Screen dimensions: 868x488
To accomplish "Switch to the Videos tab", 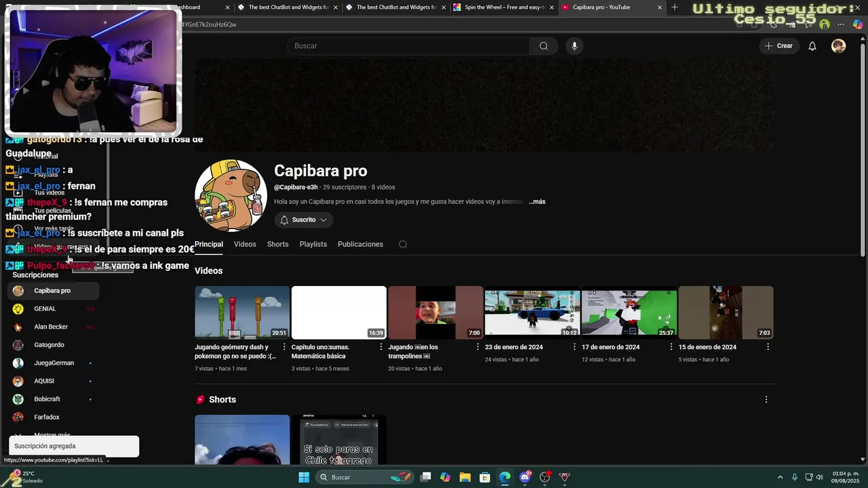I will point(245,244).
